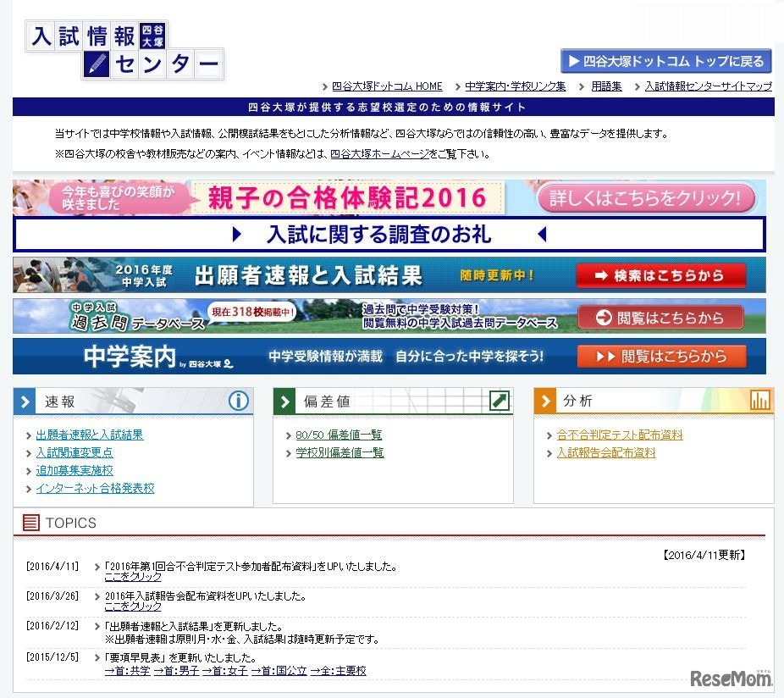Click the green arrow icon before 偏差値 title
This screenshot has width=784, height=698.
pyautogui.click(x=284, y=401)
